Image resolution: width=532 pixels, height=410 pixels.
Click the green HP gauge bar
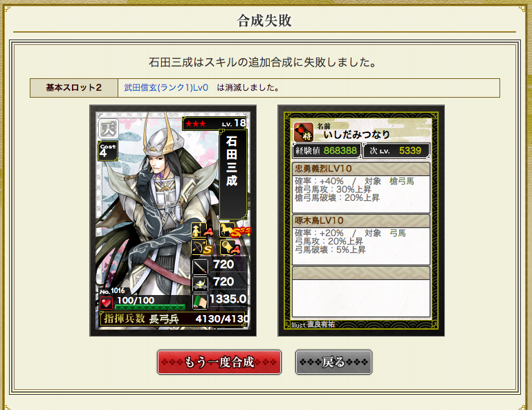coord(150,307)
